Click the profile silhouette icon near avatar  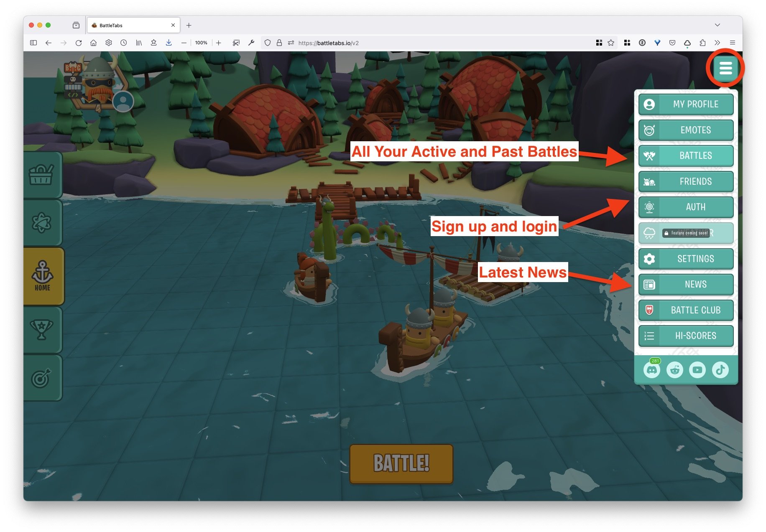123,101
